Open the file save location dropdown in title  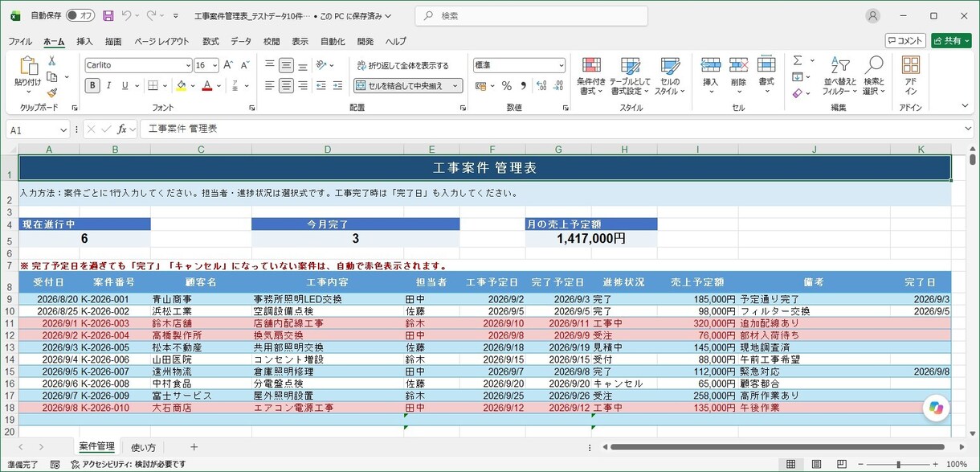[x=389, y=15]
